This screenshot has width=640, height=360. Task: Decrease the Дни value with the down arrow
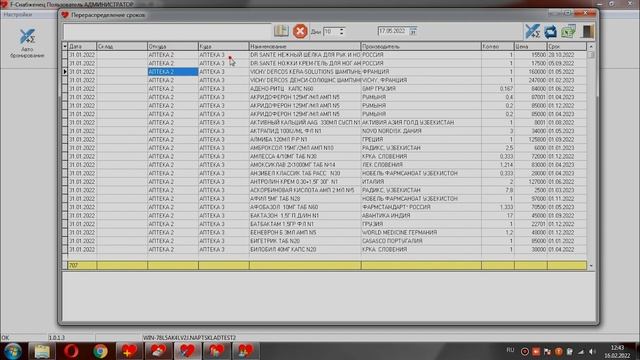point(342,33)
